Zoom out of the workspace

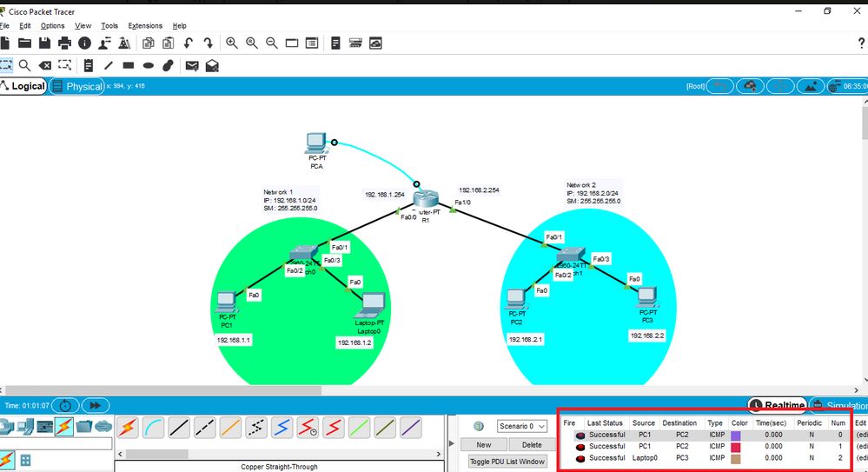pyautogui.click(x=272, y=43)
